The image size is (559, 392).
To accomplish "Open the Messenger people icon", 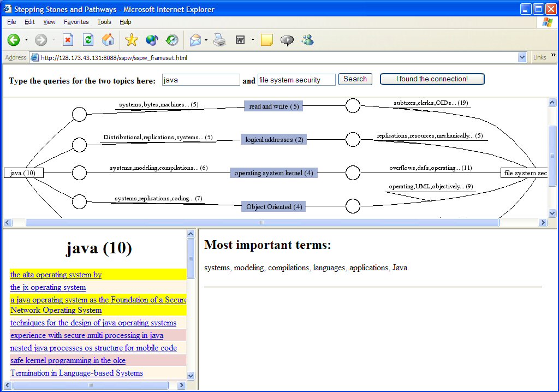I will 307,40.
